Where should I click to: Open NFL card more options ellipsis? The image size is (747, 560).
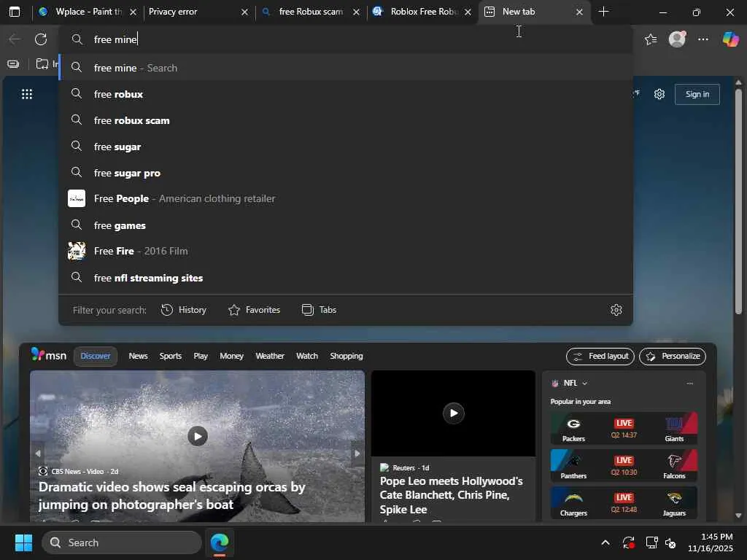tap(690, 384)
